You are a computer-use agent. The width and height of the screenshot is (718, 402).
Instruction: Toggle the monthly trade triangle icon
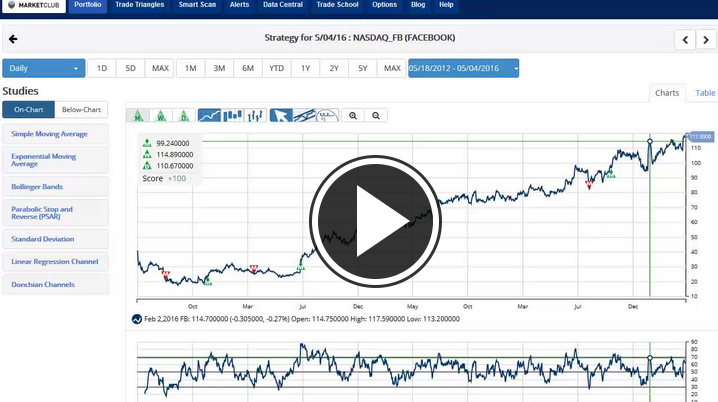(139, 116)
